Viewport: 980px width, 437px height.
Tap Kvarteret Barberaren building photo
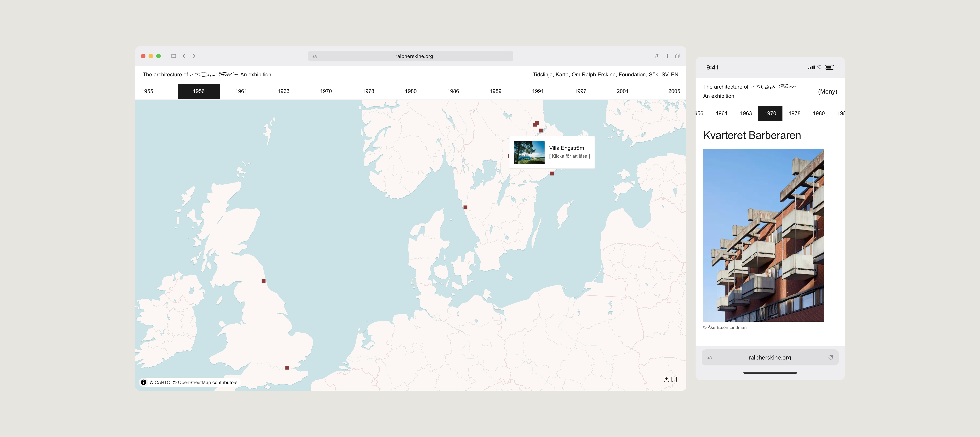click(764, 235)
